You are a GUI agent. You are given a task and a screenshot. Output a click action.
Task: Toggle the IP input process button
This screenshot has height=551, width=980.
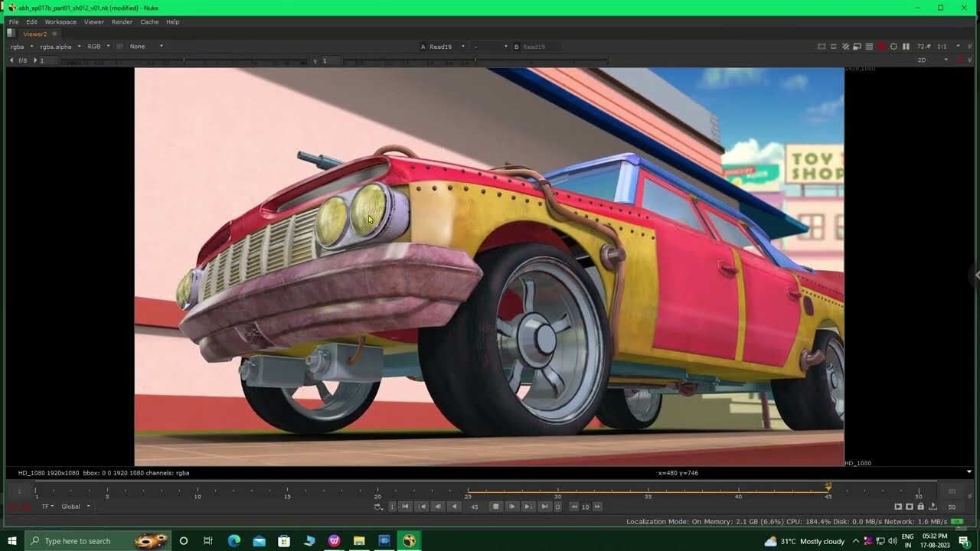pos(120,47)
